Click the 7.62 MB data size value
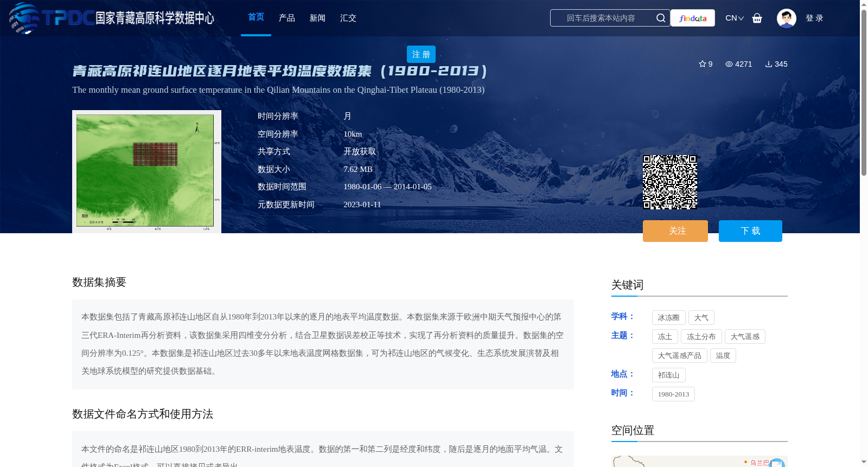The image size is (868, 467). click(x=358, y=169)
